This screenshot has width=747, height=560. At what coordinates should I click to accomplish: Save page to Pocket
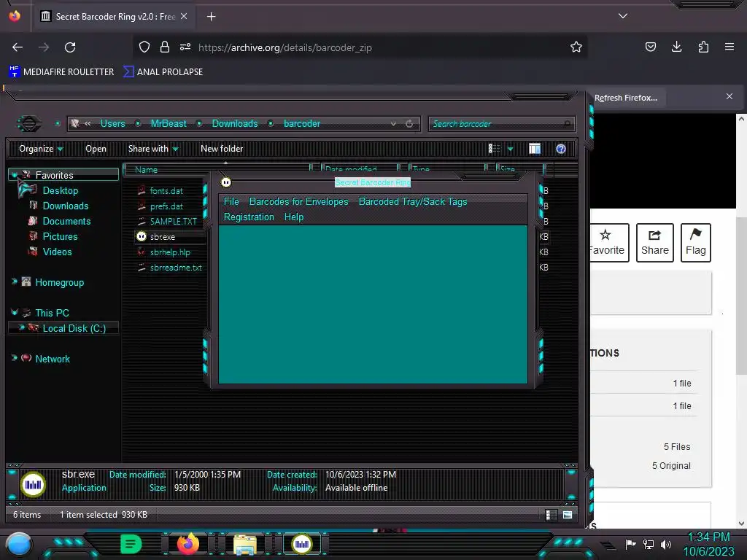[x=650, y=47]
